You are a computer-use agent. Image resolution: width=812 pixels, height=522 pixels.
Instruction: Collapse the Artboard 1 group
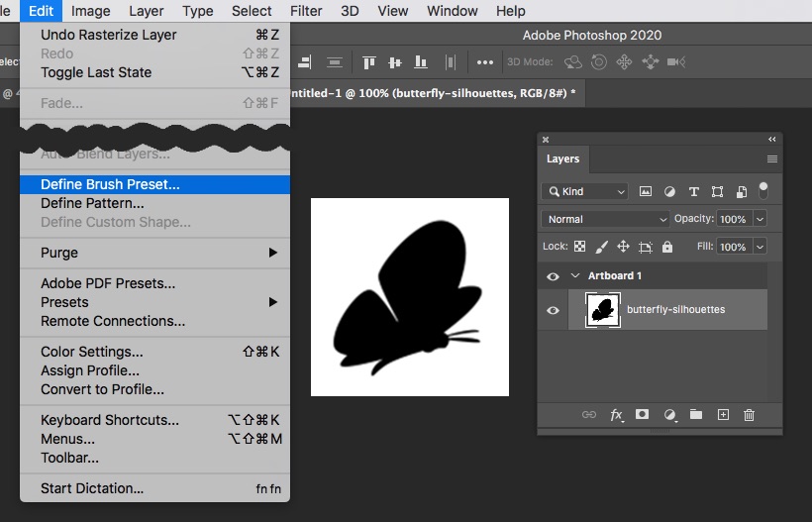575,276
